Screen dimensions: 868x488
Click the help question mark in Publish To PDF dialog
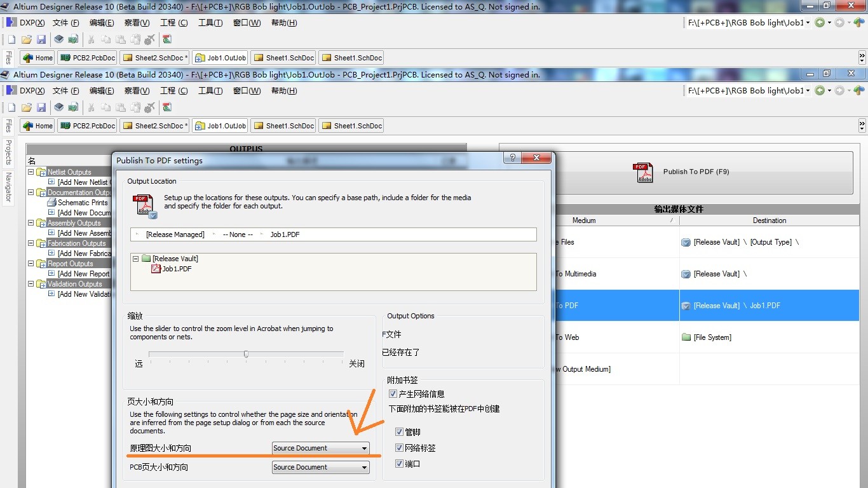coord(513,158)
